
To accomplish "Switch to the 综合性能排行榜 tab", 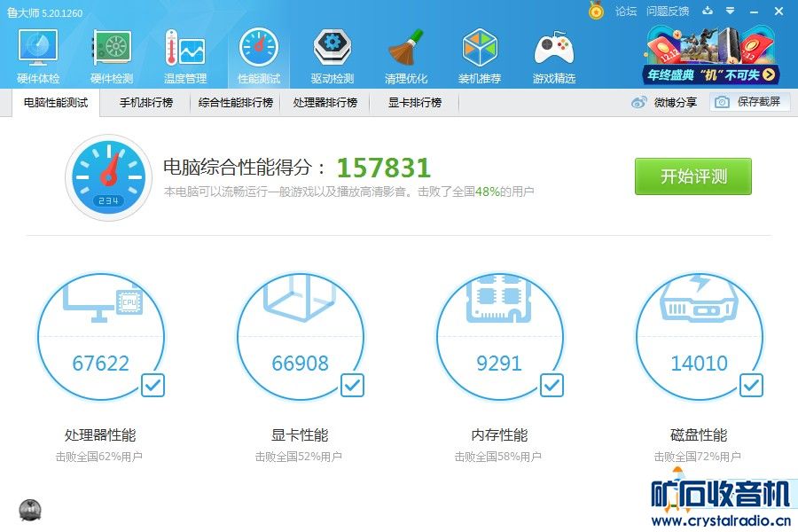I will click(x=236, y=102).
